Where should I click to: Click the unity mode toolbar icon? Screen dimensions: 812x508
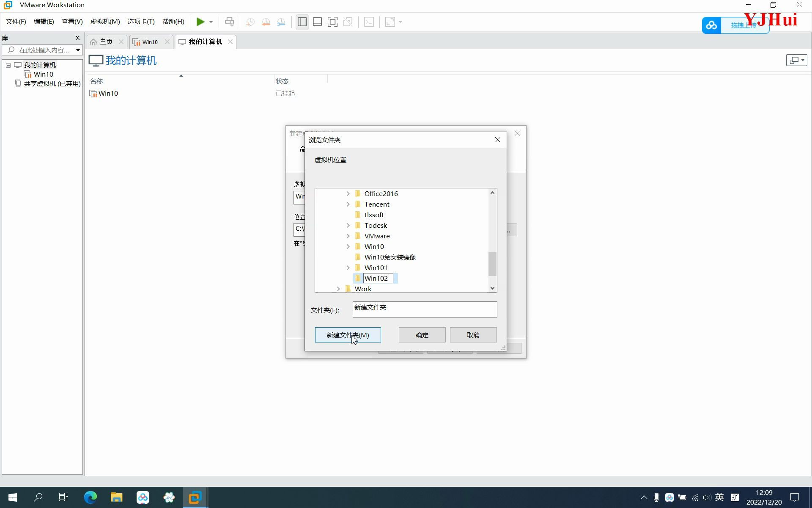click(348, 22)
